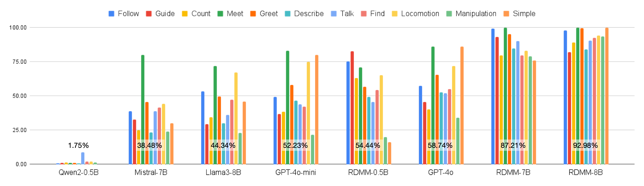Viewport: 644px width, 186px height.
Task: Select the Count legend label
Action: (201, 14)
